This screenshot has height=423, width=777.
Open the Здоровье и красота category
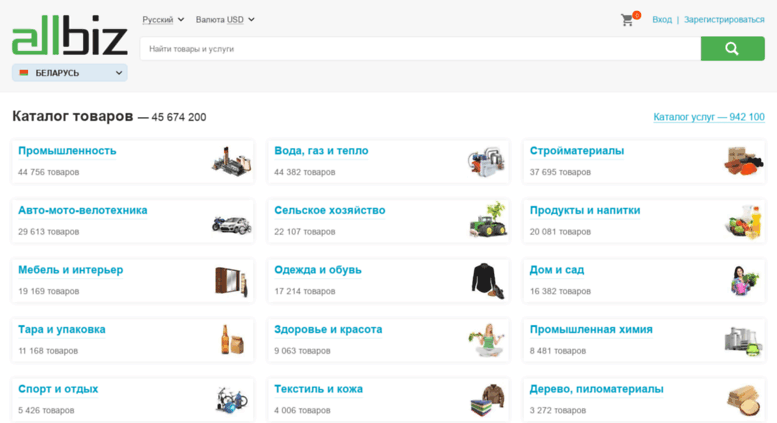tap(328, 329)
